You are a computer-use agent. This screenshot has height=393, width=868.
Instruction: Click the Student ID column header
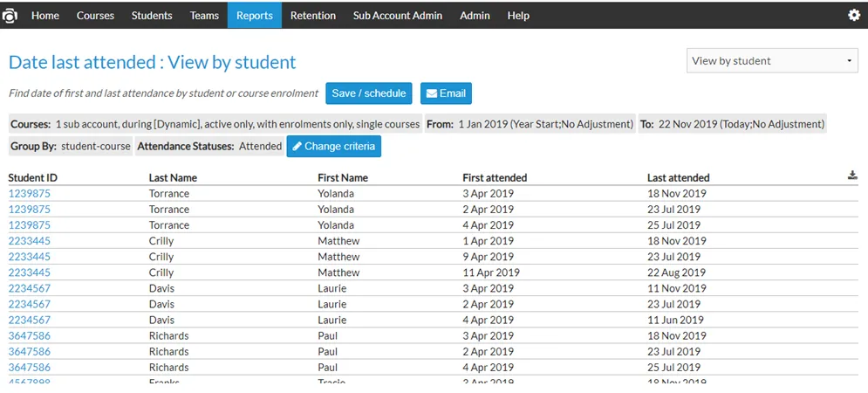tap(32, 178)
